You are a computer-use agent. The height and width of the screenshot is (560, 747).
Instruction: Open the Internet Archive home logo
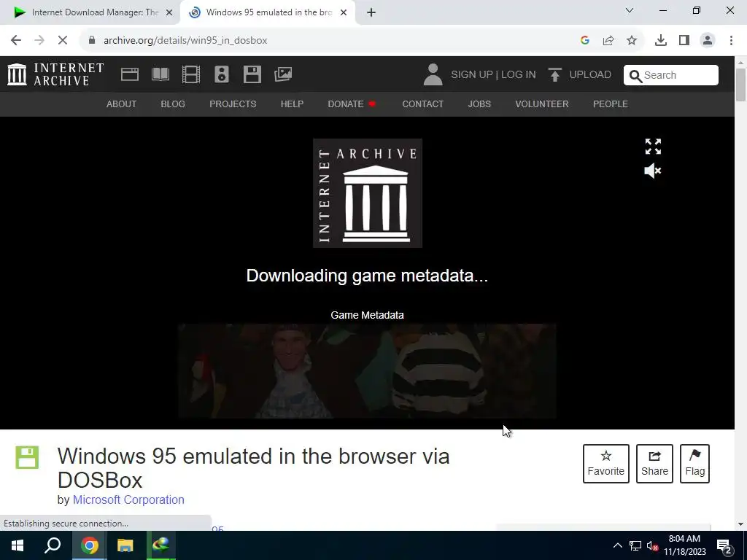point(55,74)
